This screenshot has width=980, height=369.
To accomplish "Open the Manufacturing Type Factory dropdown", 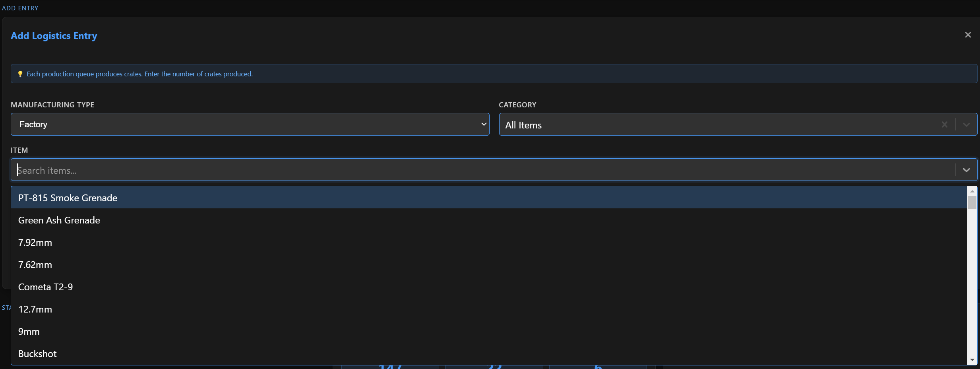I will (x=250, y=124).
